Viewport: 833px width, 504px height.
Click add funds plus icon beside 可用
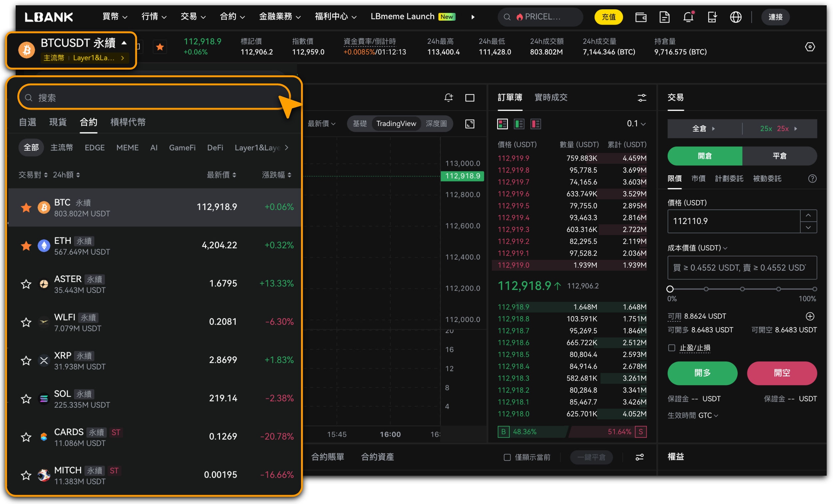[x=810, y=316]
